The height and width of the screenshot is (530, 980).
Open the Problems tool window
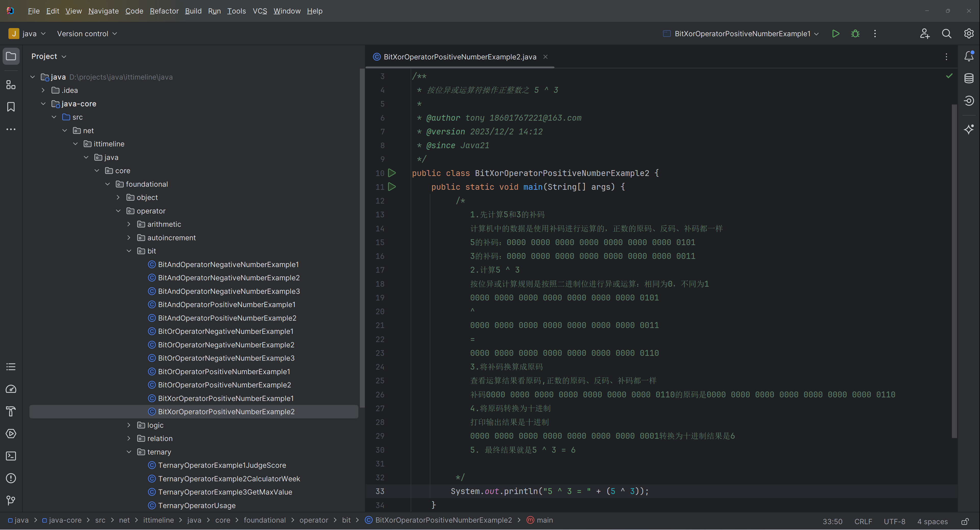(x=11, y=478)
